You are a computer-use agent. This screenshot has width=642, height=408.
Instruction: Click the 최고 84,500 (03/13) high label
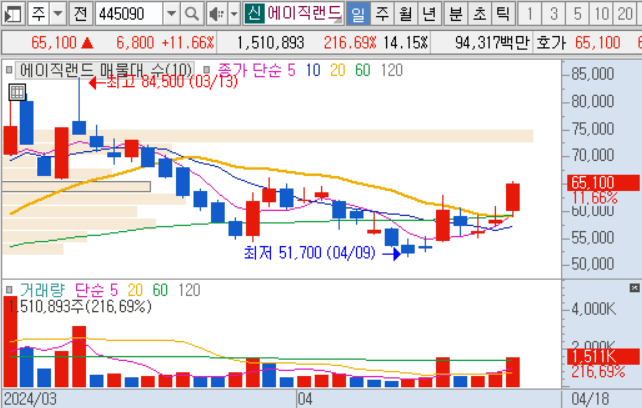click(172, 82)
